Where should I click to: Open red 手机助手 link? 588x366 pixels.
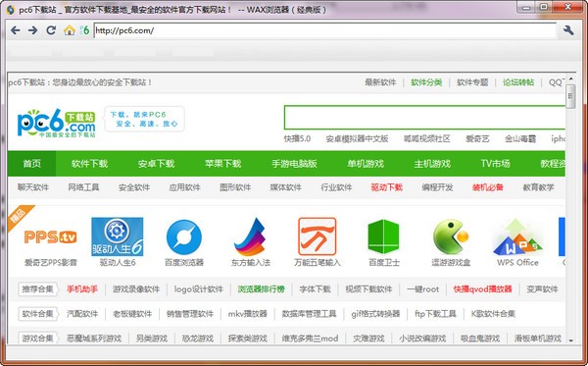point(82,289)
